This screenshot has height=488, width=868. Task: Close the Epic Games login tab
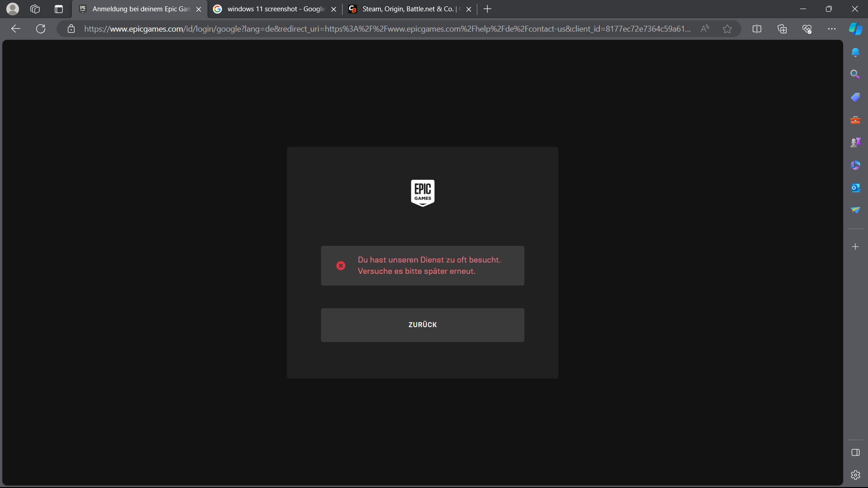click(198, 9)
